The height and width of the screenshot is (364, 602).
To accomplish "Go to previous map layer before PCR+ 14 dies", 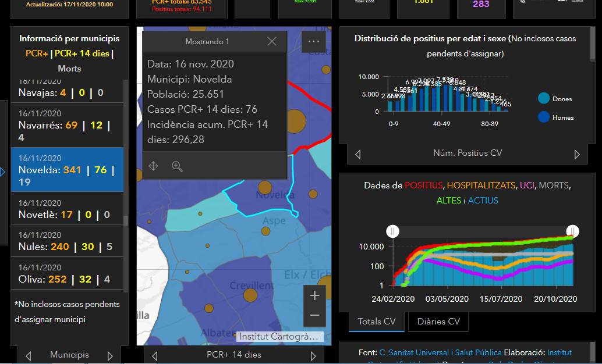I will pyautogui.click(x=155, y=355).
